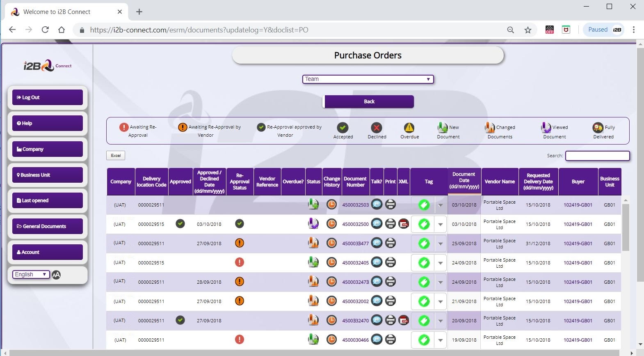Open the Team dropdown
The height and width of the screenshot is (356, 644).
(368, 79)
